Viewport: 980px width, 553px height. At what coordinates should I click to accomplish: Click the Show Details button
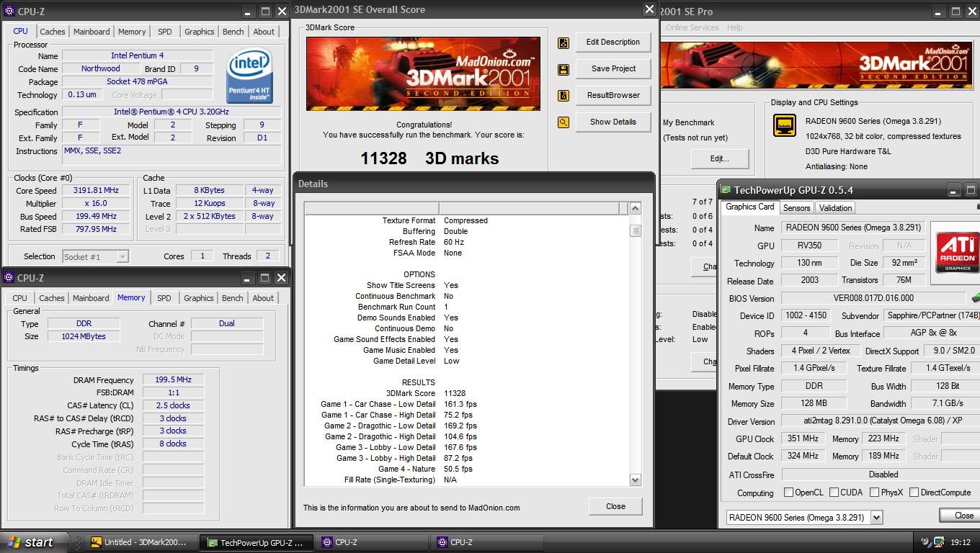click(x=613, y=122)
